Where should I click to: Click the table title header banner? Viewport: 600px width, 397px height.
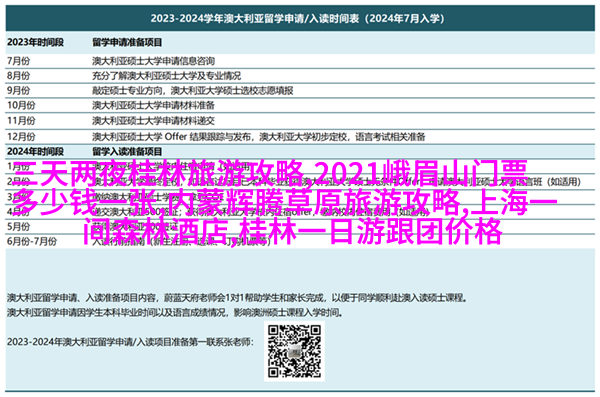point(300,18)
